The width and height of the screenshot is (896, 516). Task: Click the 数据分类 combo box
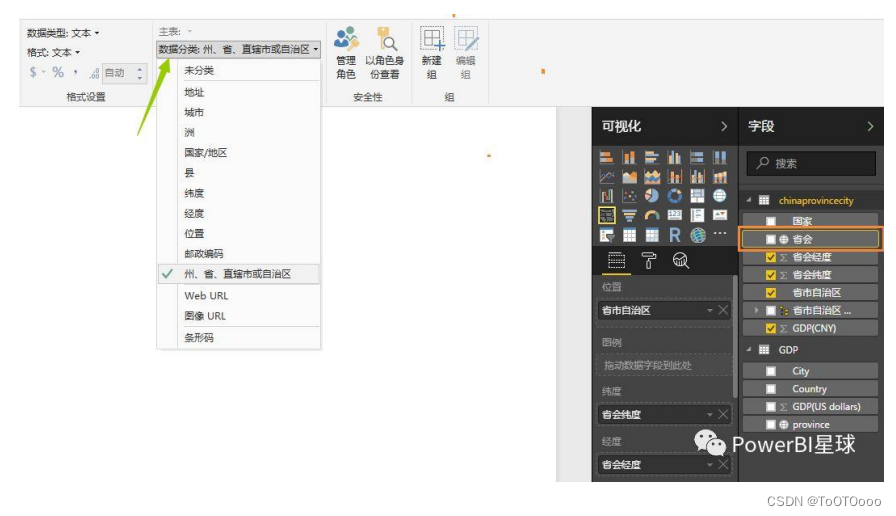coord(238,50)
